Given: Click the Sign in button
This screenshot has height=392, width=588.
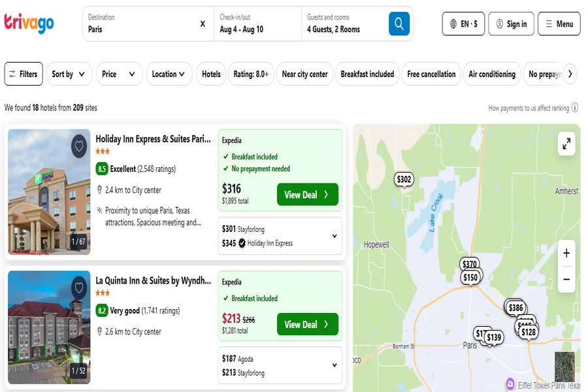Looking at the screenshot, I should click(x=511, y=24).
